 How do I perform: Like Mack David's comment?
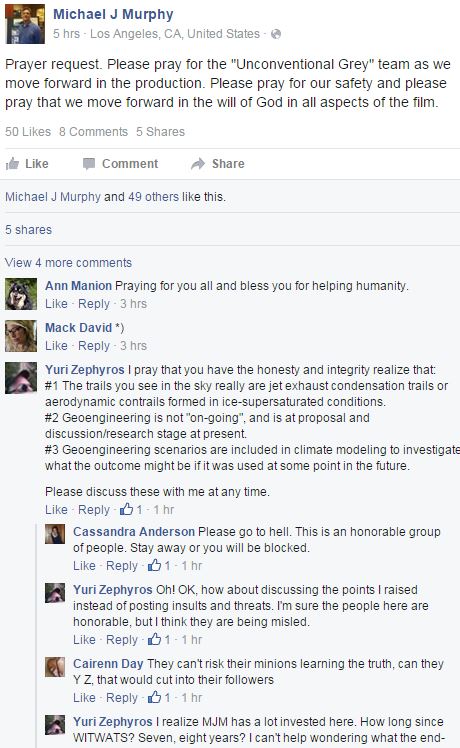56,346
